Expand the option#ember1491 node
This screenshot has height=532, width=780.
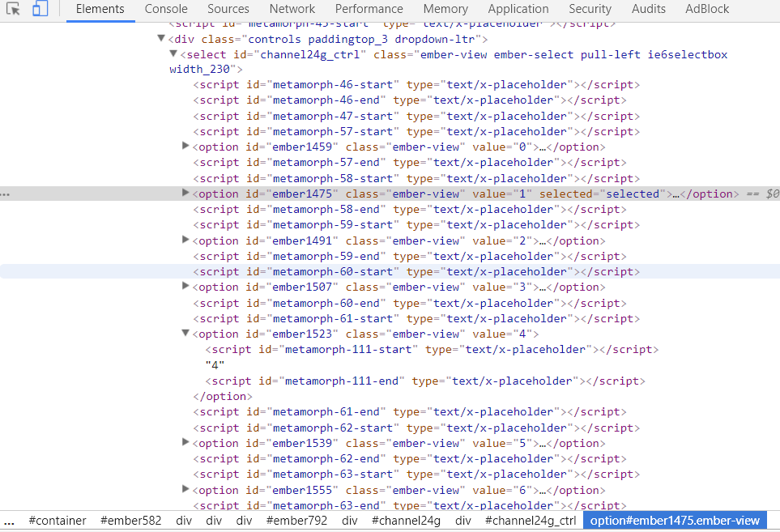(185, 240)
